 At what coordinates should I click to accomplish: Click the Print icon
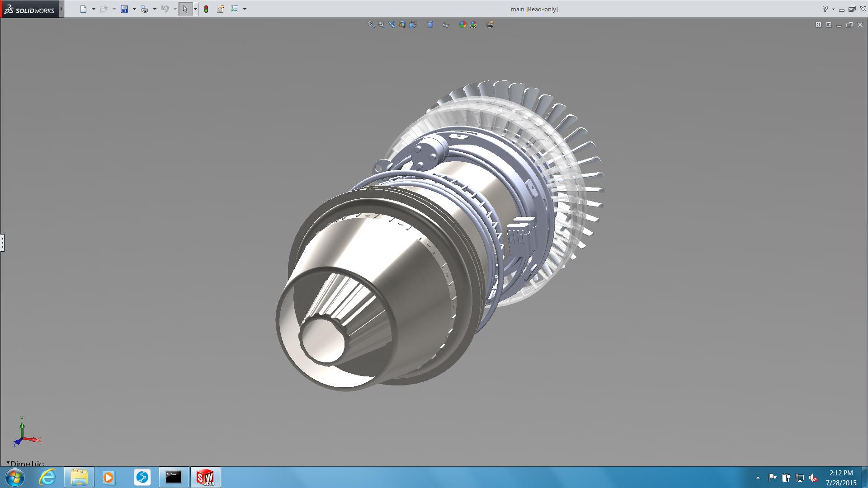[x=144, y=9]
